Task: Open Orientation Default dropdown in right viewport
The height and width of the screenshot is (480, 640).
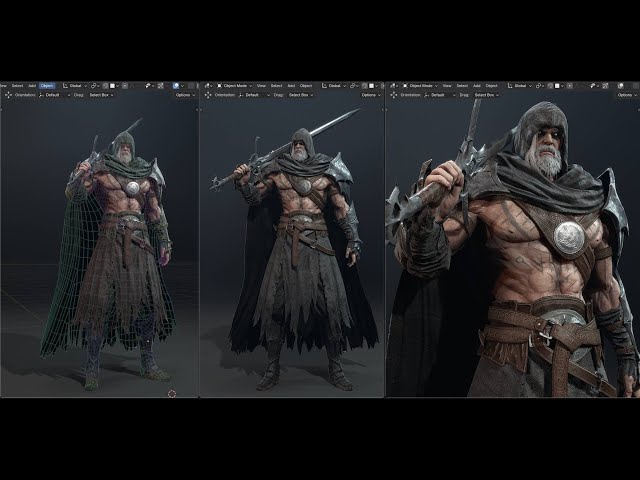Action: pos(440,95)
